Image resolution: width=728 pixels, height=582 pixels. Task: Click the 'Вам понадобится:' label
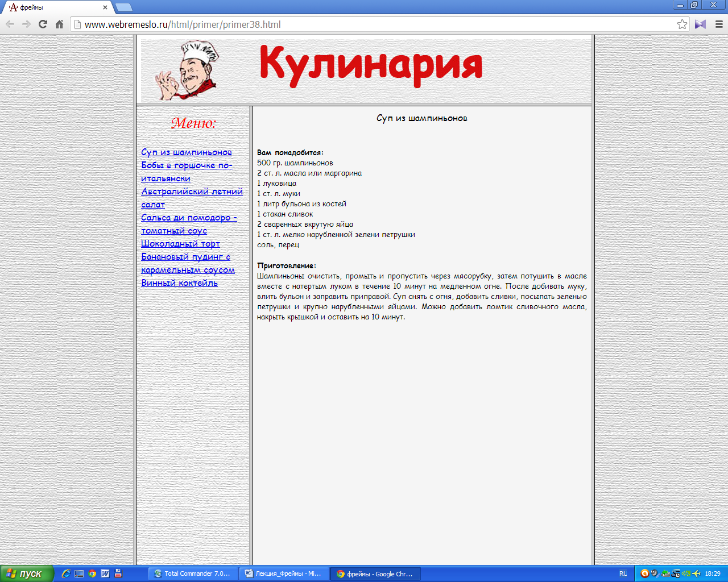click(x=290, y=152)
